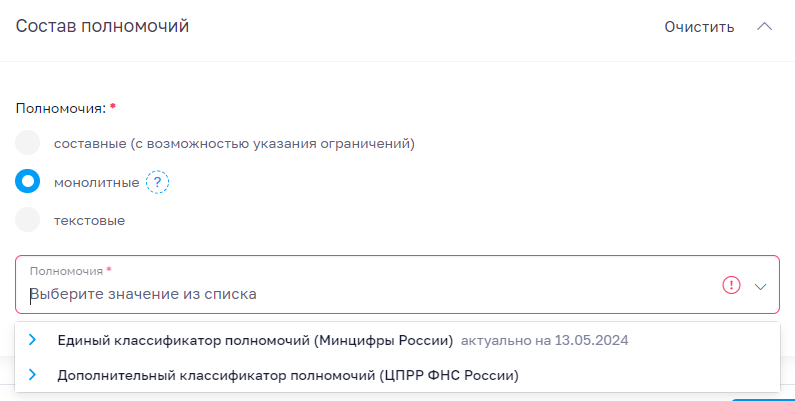Select the составные radio button circle

[x=27, y=143]
